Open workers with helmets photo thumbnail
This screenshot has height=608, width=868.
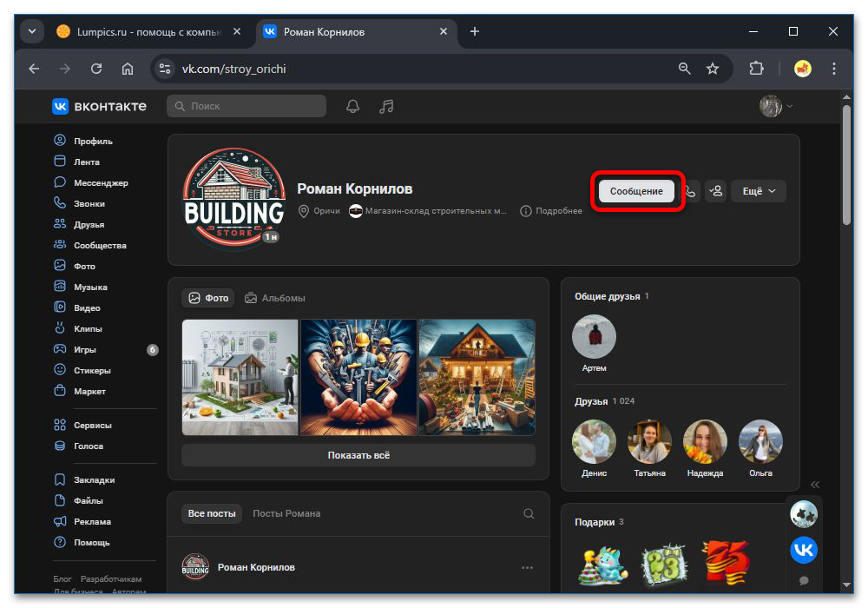[358, 377]
